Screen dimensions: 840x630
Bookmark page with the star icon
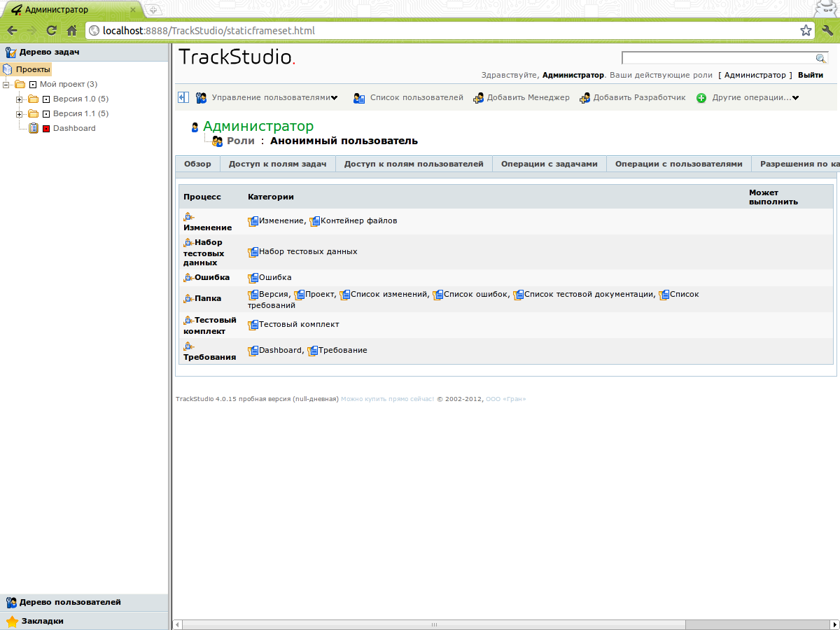(x=806, y=31)
